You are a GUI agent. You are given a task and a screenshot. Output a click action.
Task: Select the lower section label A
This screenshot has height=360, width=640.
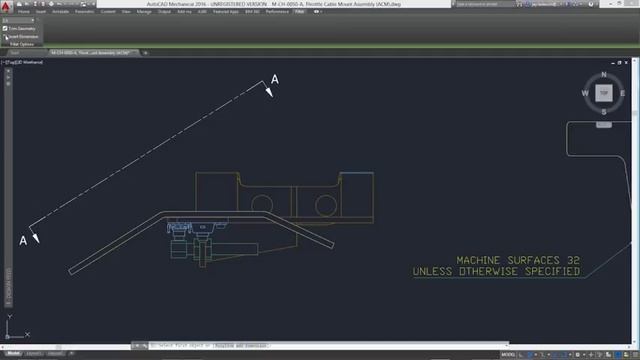coord(23,240)
